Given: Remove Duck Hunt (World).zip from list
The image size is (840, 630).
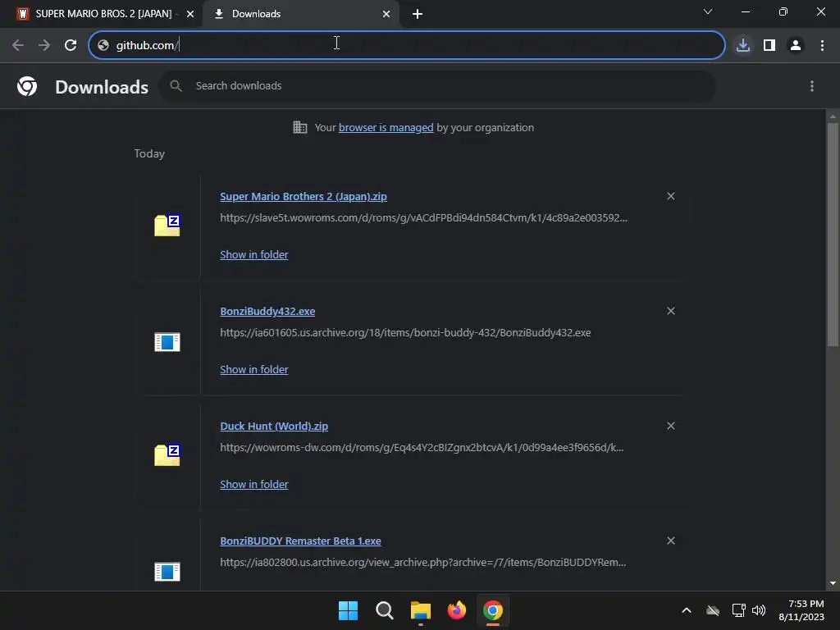Looking at the screenshot, I should 671,426.
